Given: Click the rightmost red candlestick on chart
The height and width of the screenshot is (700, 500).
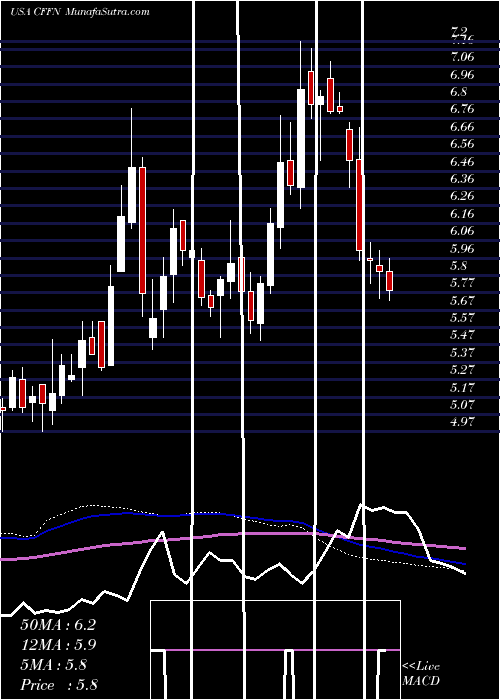Looking at the screenshot, I should point(390,280).
